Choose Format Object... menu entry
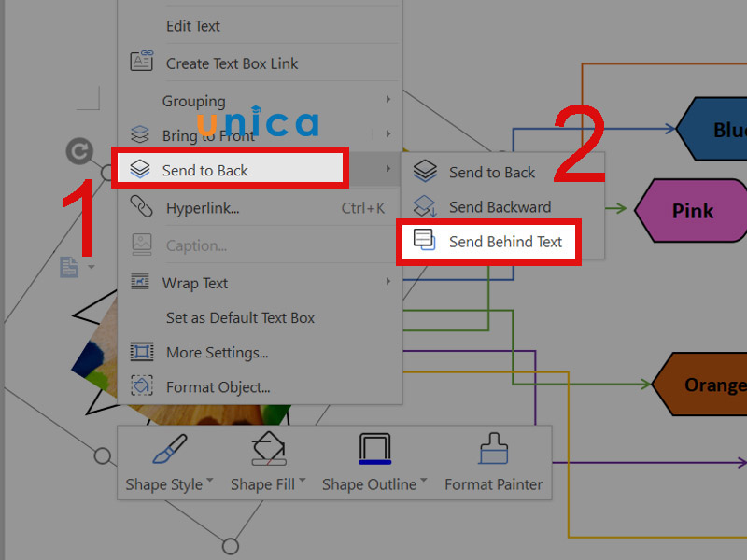 pos(218,387)
